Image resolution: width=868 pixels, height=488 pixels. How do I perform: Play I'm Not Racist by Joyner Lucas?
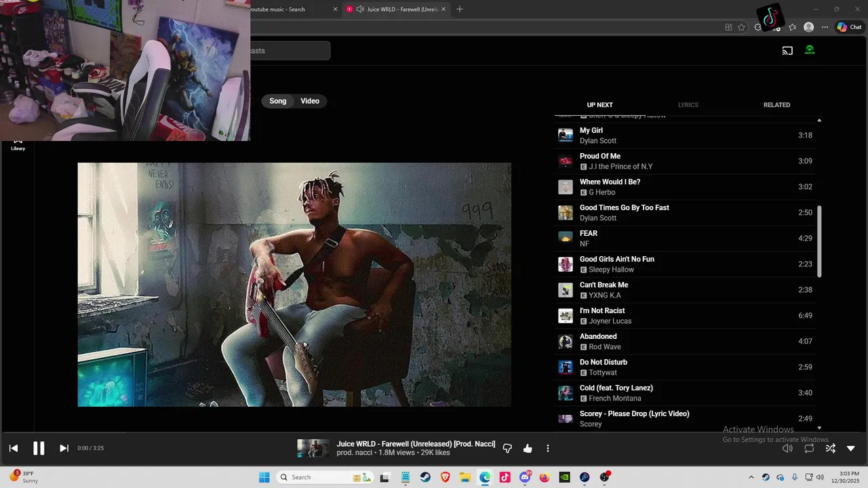tap(686, 316)
